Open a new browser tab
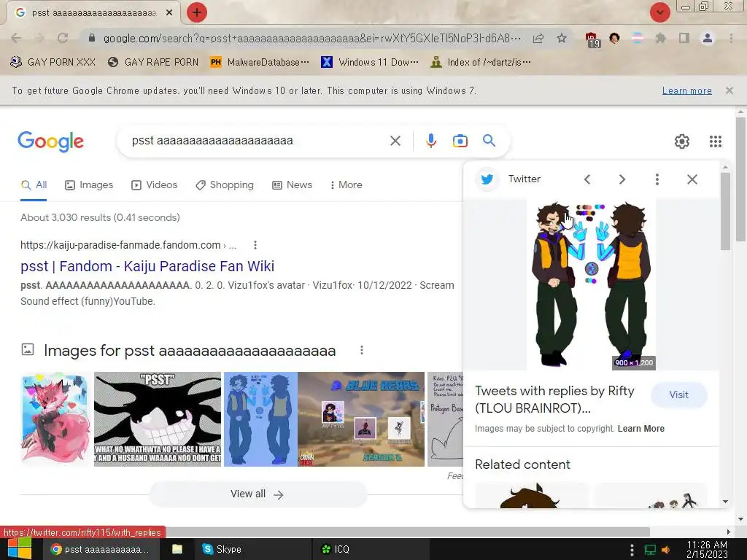747x560 pixels. [x=197, y=12]
